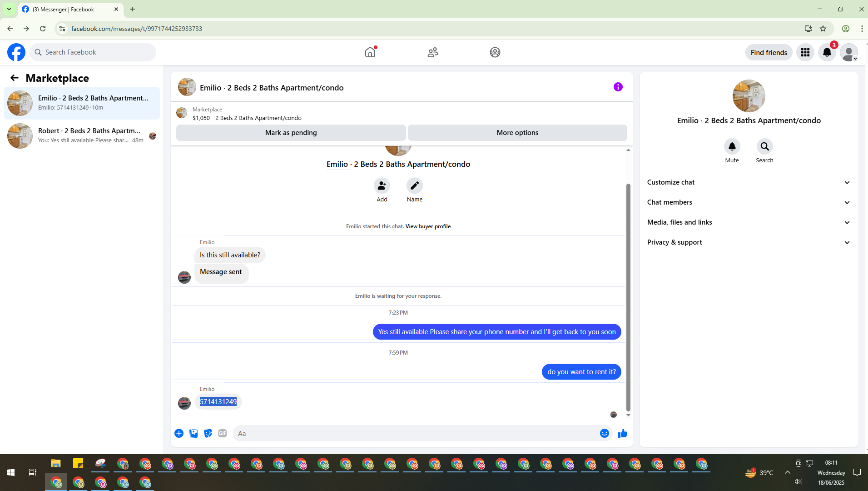Click the 'Is this still available?' message
Screen dimensions: 868x491
click(x=230, y=255)
